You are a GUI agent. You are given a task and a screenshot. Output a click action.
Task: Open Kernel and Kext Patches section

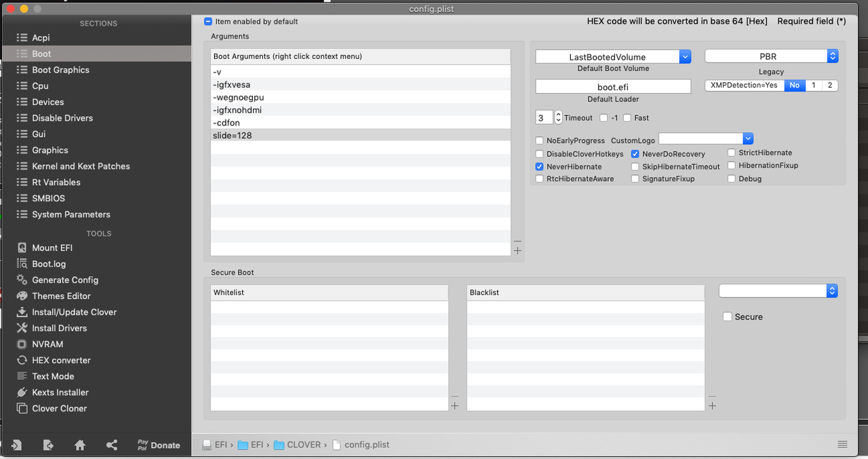pos(81,166)
